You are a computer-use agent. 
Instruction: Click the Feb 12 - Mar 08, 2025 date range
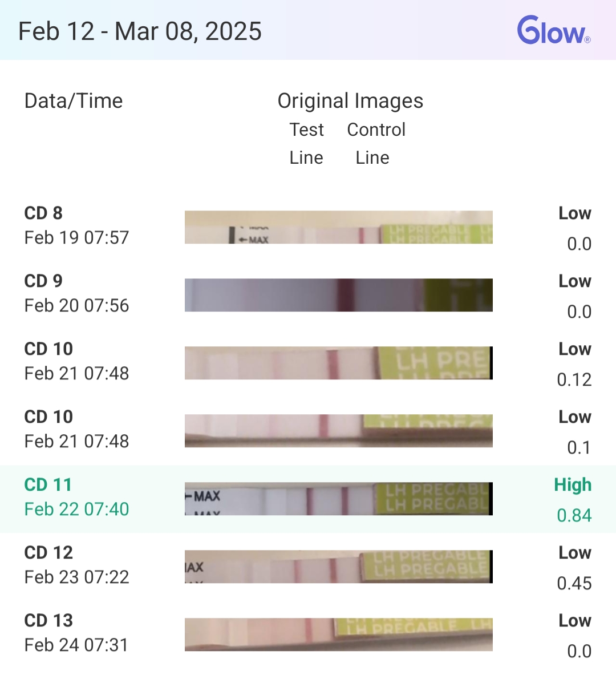tap(140, 31)
